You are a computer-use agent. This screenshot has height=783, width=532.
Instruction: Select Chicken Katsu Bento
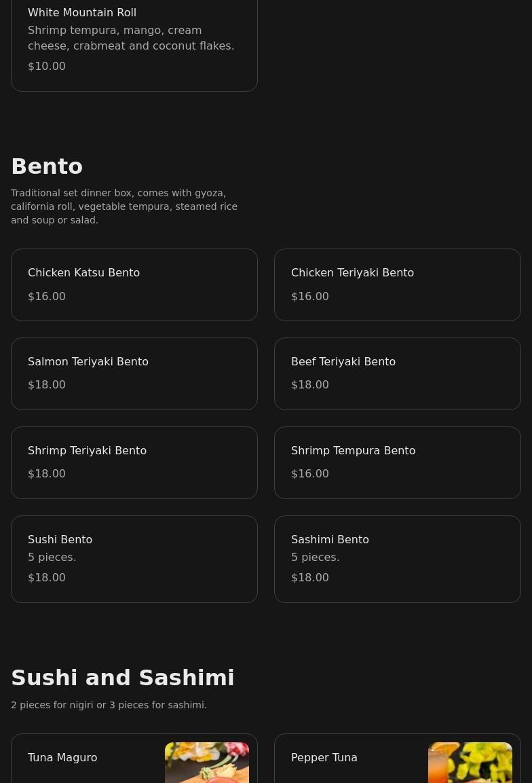(134, 285)
